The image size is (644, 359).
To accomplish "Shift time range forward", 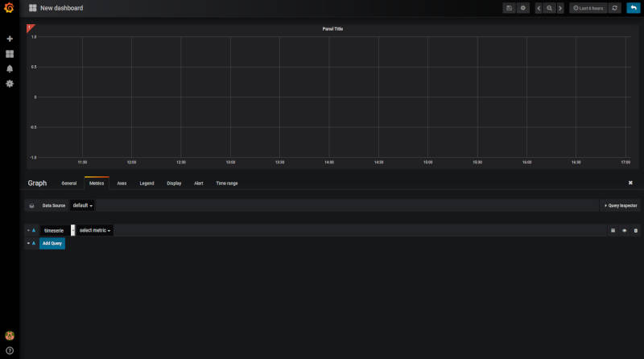I will (560, 8).
